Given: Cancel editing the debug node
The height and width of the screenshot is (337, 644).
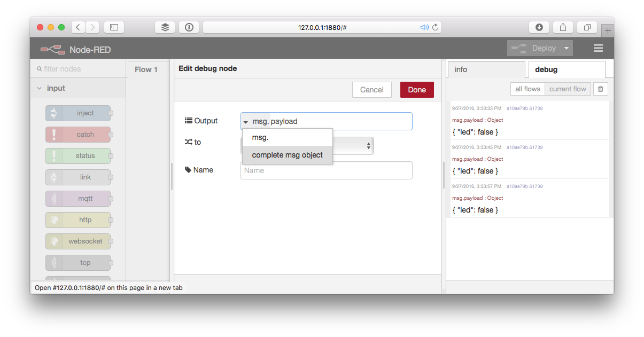Looking at the screenshot, I should [x=372, y=90].
